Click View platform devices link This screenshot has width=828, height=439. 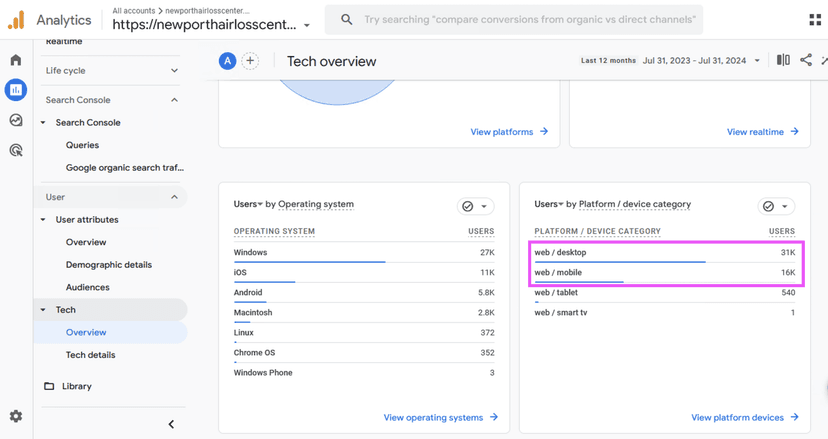point(745,417)
